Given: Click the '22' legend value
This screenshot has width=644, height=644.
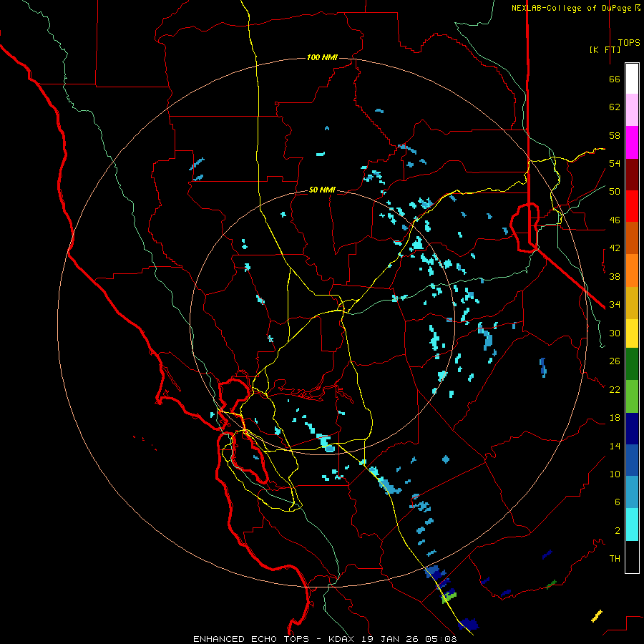Looking at the screenshot, I should pos(615,389).
